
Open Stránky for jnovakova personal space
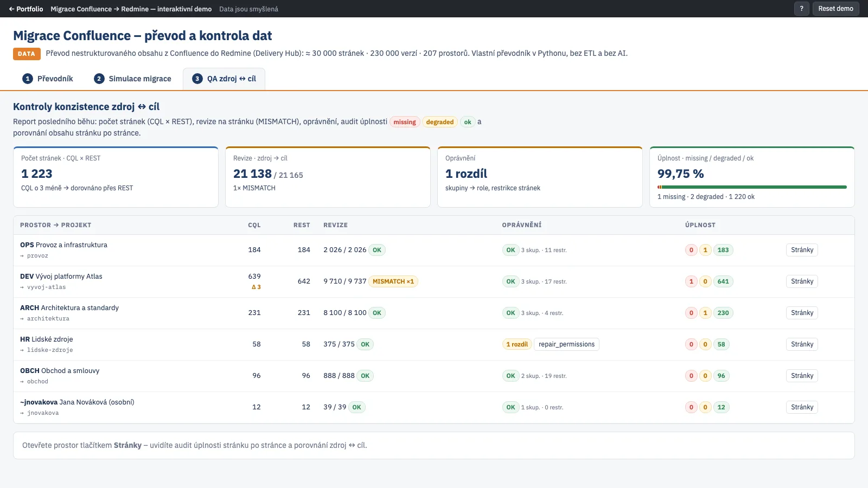tap(802, 407)
